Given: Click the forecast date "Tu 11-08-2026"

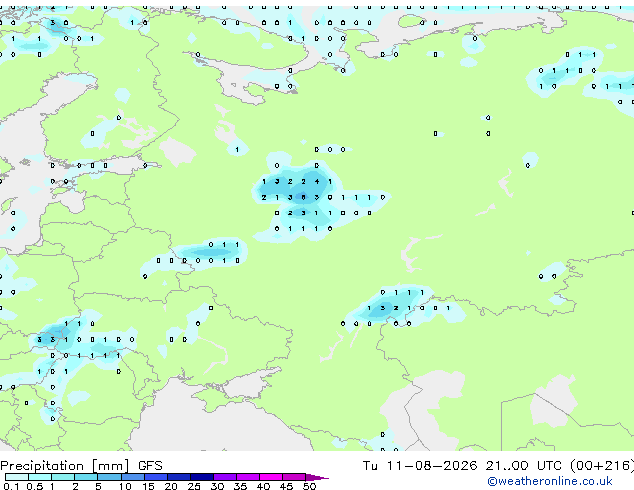Looking at the screenshot, I should tap(420, 465).
